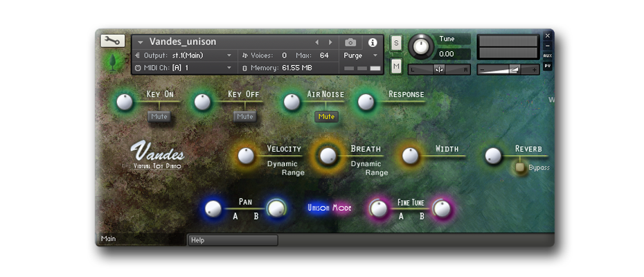
Task: Mute the Key Off samples
Action: 244,117
